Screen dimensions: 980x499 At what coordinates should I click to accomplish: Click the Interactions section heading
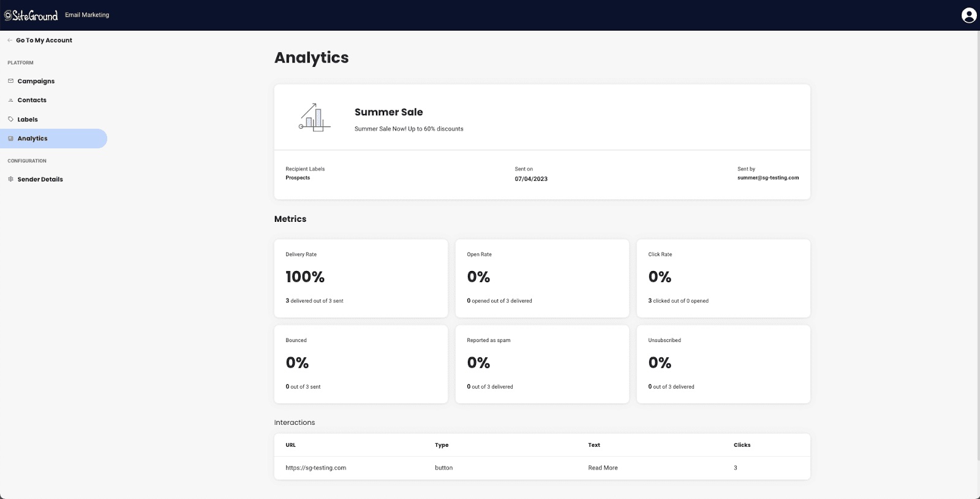click(x=295, y=422)
